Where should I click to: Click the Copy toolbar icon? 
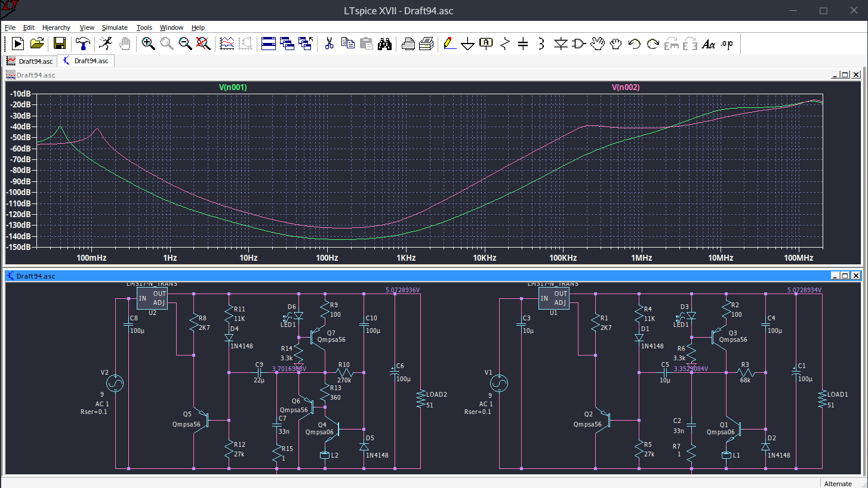347,44
